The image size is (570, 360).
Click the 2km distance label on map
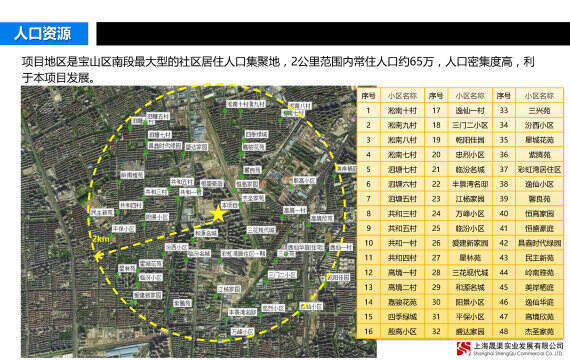tap(101, 239)
